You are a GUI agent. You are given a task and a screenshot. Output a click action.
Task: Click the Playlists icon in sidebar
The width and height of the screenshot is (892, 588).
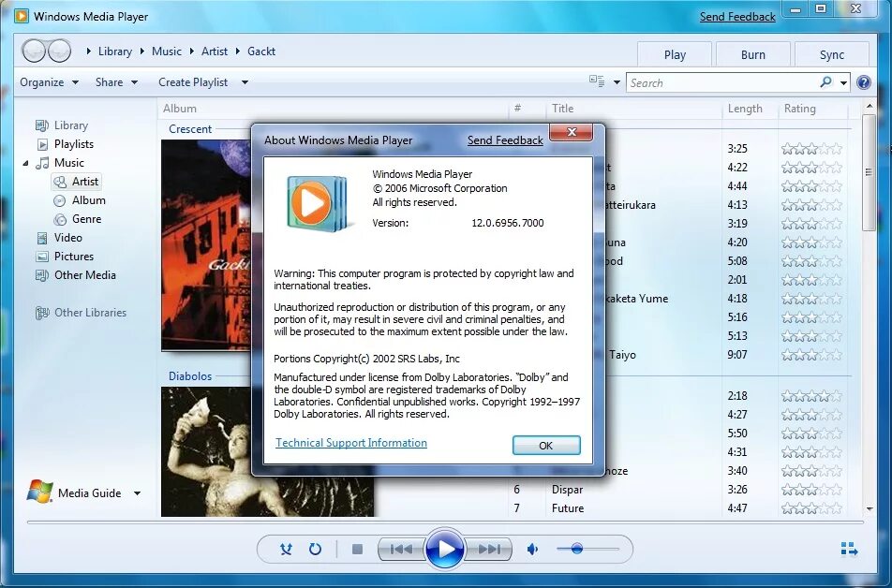(42, 144)
